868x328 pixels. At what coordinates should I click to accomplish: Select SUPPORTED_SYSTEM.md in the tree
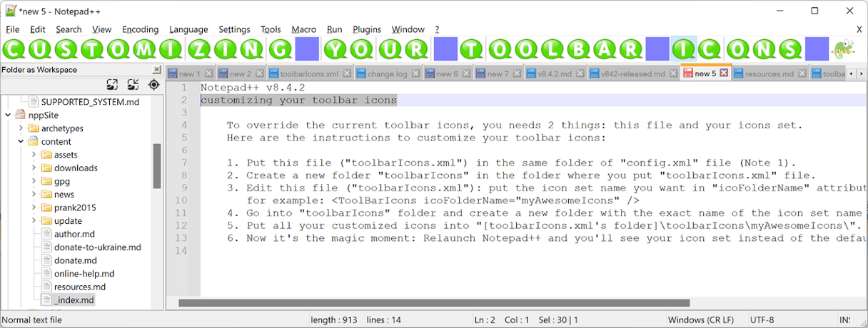90,102
